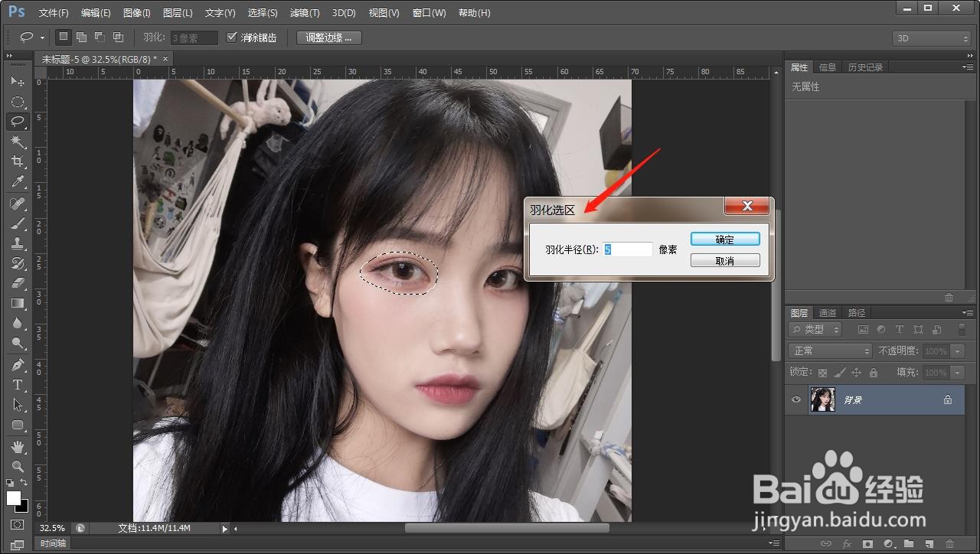This screenshot has height=554, width=980.
Task: Open 正常 blend mode dropdown
Action: (x=831, y=351)
